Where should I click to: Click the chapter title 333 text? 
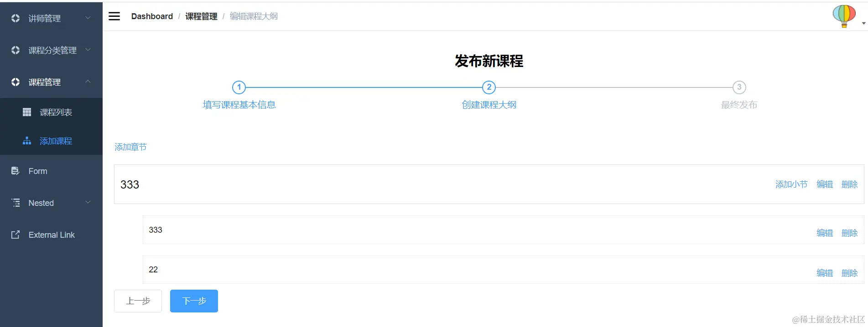coord(130,184)
